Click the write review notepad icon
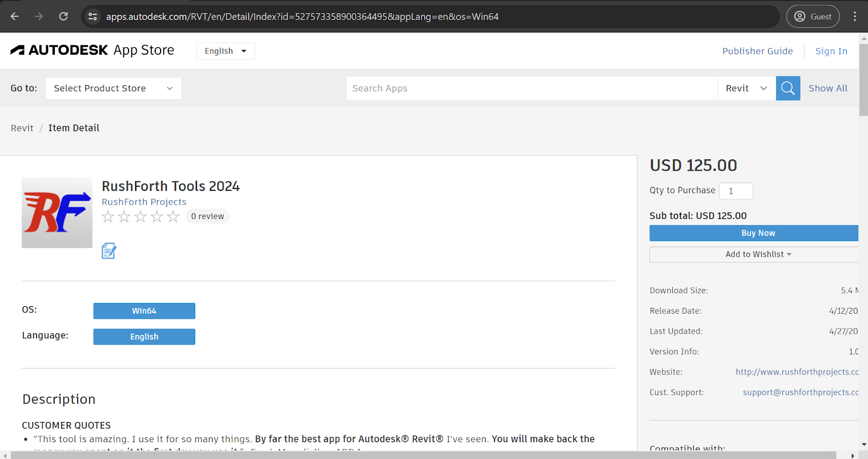 coord(109,251)
